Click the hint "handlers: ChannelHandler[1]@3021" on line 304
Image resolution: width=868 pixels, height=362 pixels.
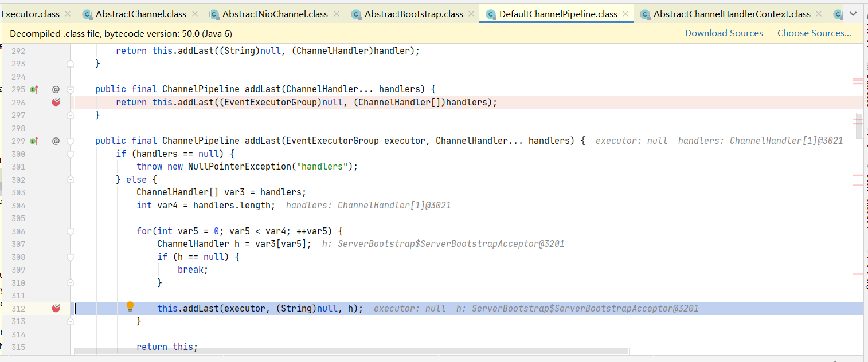pos(368,206)
